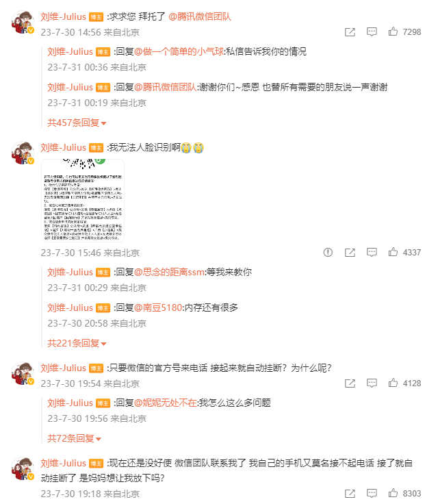This screenshot has height=504, width=427.
Task: Open reply box for 4128-like comment
Action: point(372,383)
